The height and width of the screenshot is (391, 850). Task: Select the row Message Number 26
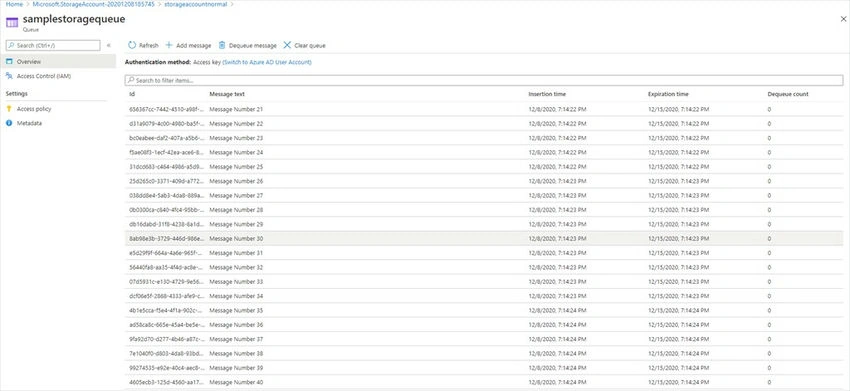click(x=484, y=181)
